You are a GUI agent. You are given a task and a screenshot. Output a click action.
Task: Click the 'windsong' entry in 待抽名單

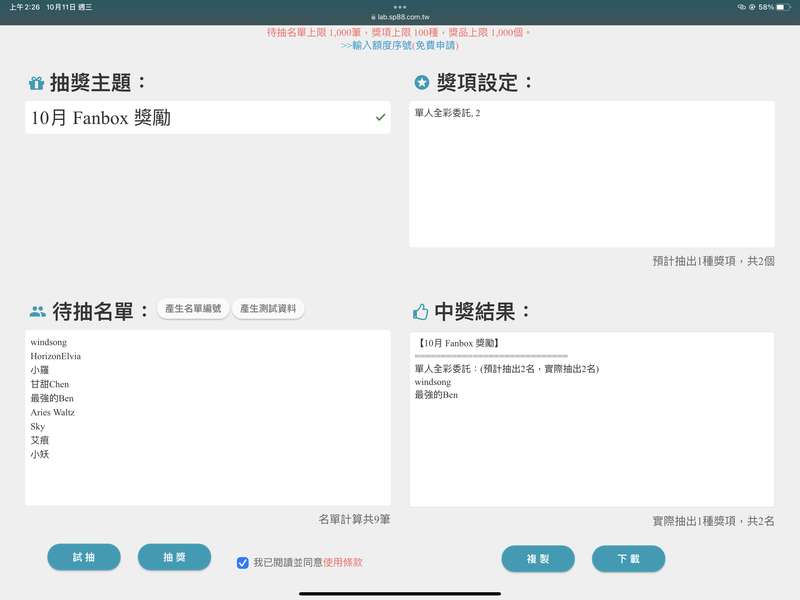[48, 342]
